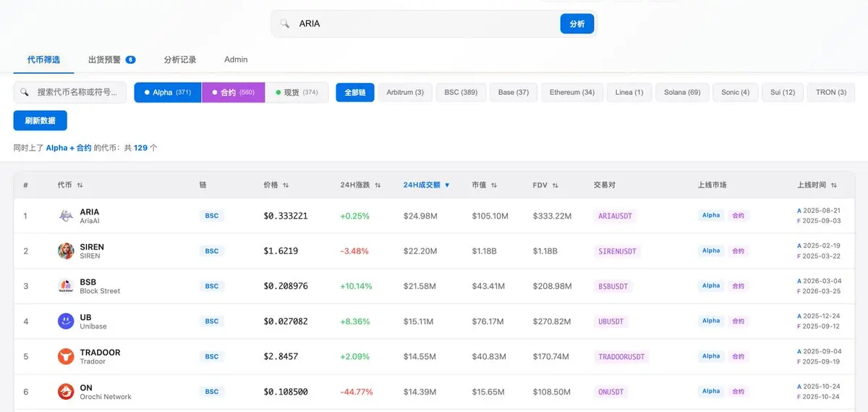The height and width of the screenshot is (412, 868).
Task: Sort by 市值 column arrows
Action: [x=494, y=185]
